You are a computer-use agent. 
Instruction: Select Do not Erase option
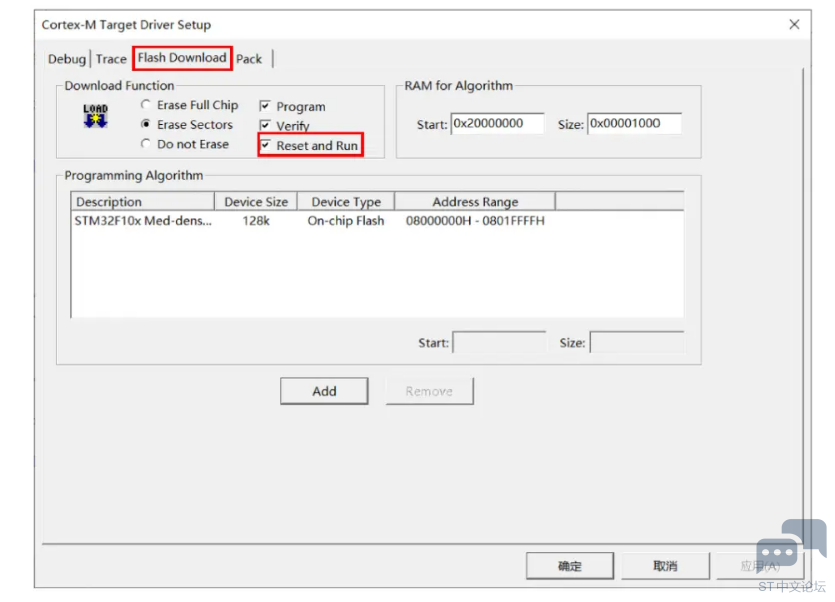click(185, 144)
